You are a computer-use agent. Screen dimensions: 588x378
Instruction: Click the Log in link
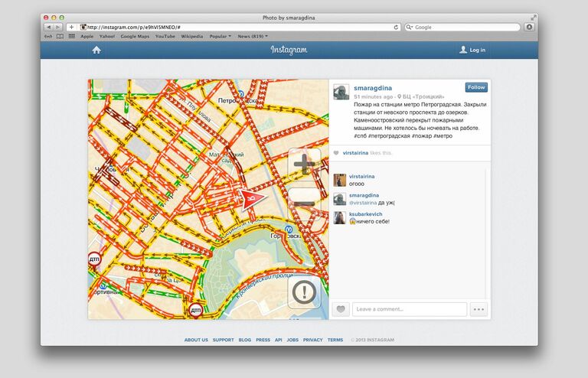click(x=472, y=50)
